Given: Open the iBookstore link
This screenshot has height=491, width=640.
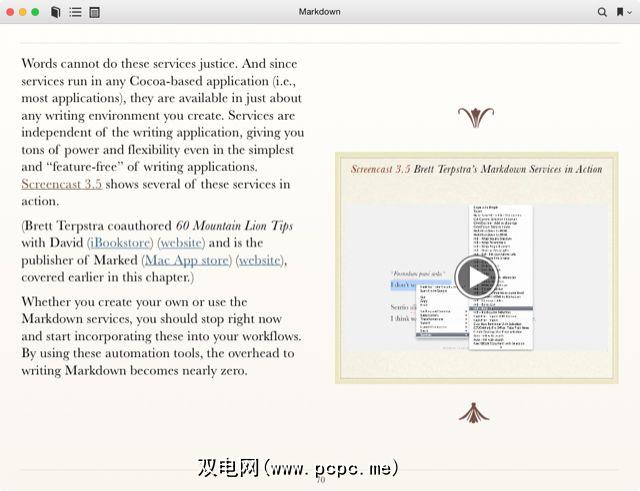Looking at the screenshot, I should [120, 243].
